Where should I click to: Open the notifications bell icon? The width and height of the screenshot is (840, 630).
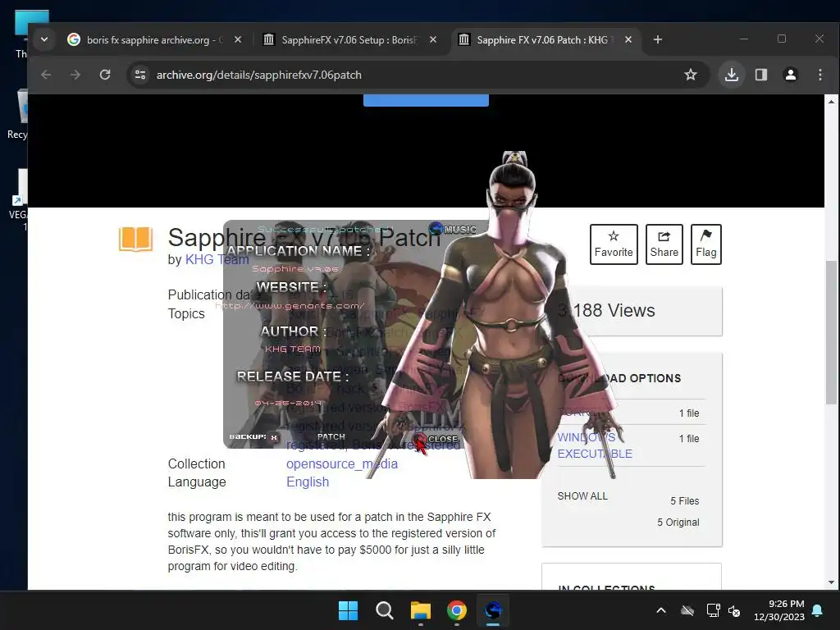[x=818, y=610]
